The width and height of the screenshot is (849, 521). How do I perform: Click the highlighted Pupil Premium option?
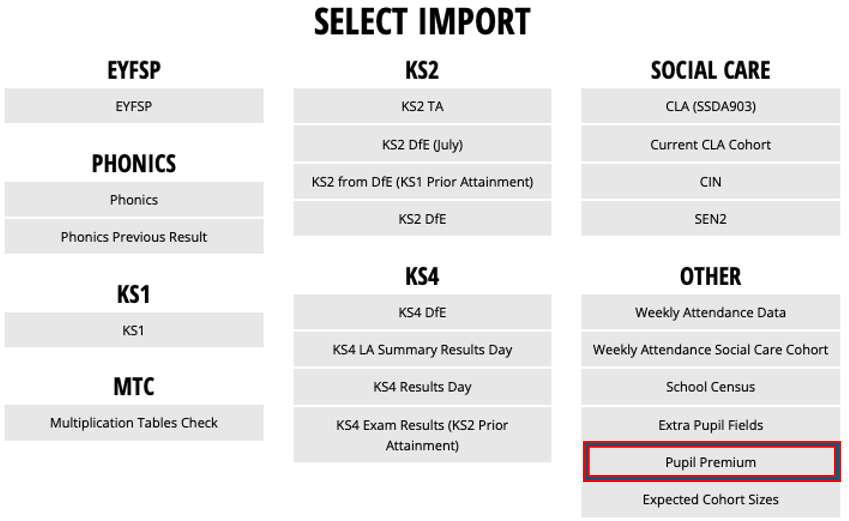pyautogui.click(x=711, y=462)
